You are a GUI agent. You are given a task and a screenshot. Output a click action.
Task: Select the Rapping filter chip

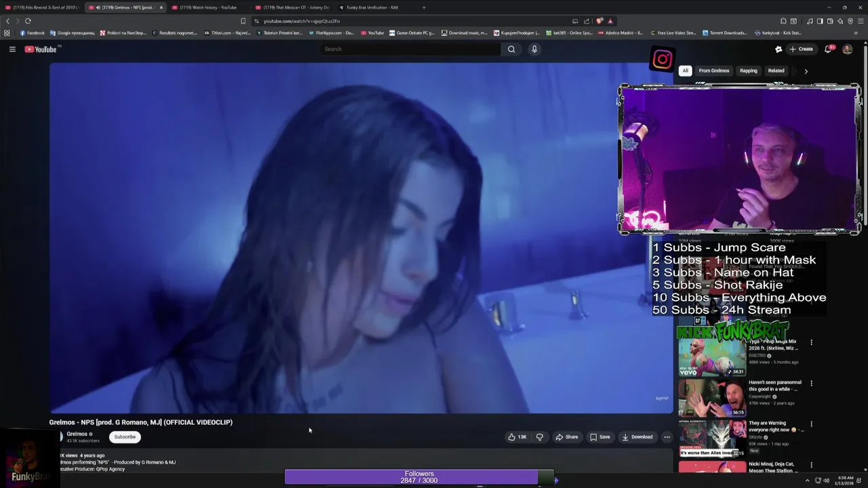(749, 70)
